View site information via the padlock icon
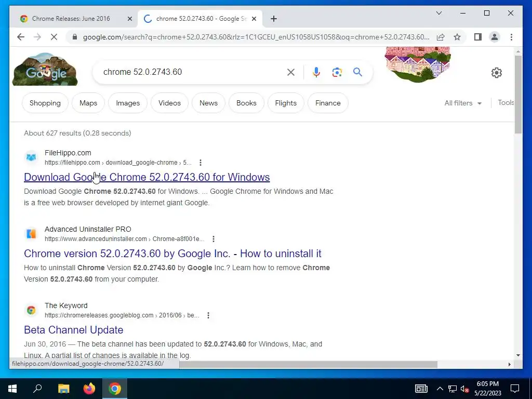The height and width of the screenshot is (399, 532). pos(75,37)
